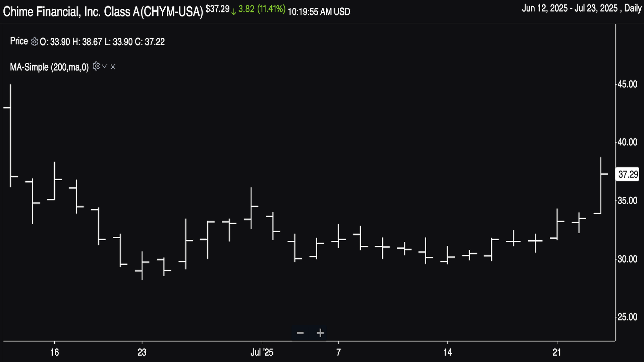The image size is (644, 362).
Task: Click the C: 37.22 close value
Action: pyautogui.click(x=150, y=42)
